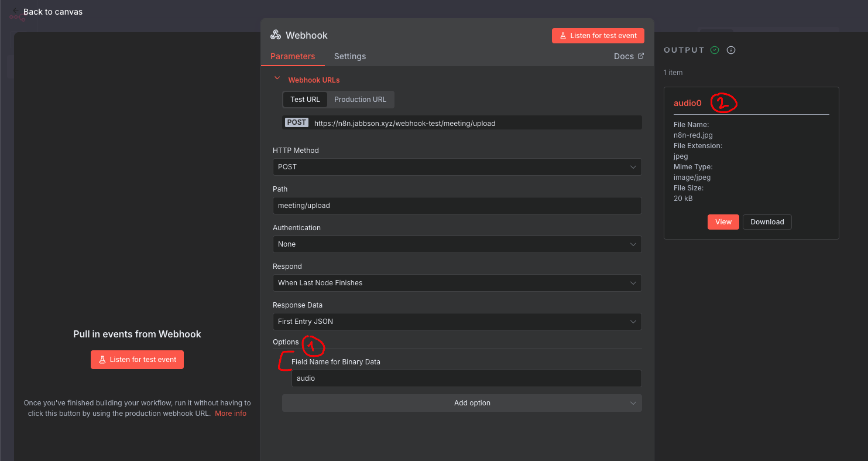This screenshot has width=868, height=461.
Task: Click the Webhook node icon in header
Action: tap(275, 35)
